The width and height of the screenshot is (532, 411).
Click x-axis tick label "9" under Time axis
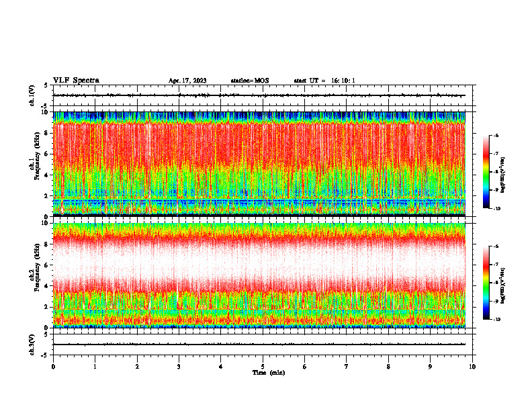[430, 367]
